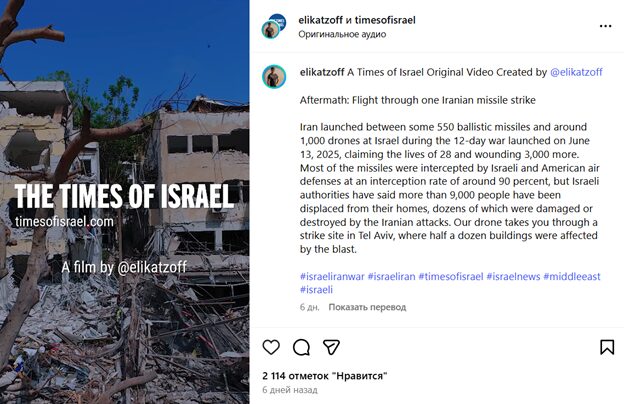Play the Times of Israel video

pos(125,202)
